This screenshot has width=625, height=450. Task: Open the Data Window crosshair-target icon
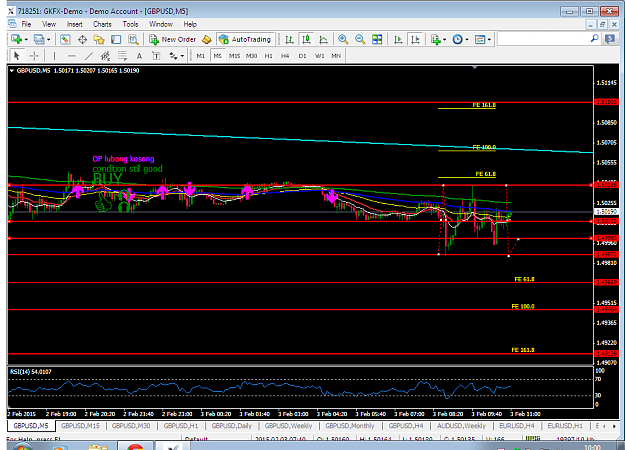coord(82,39)
